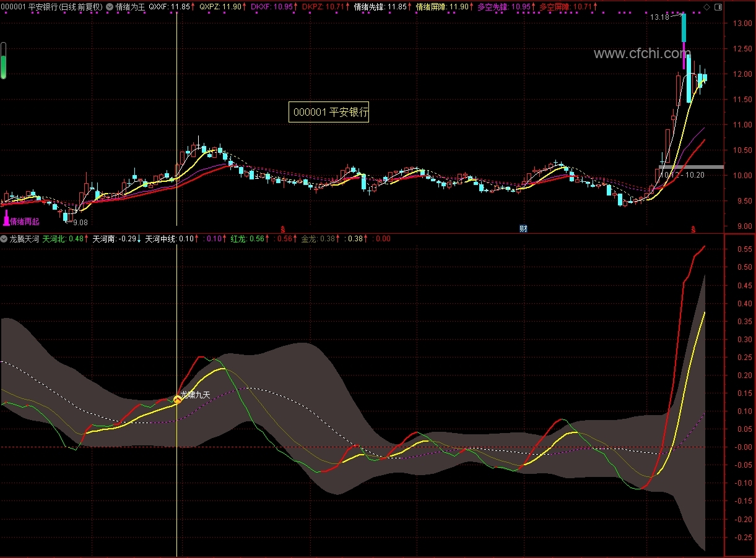Click the 情绪再起 signal marker icon
This screenshot has height=558, width=756.
point(6,217)
